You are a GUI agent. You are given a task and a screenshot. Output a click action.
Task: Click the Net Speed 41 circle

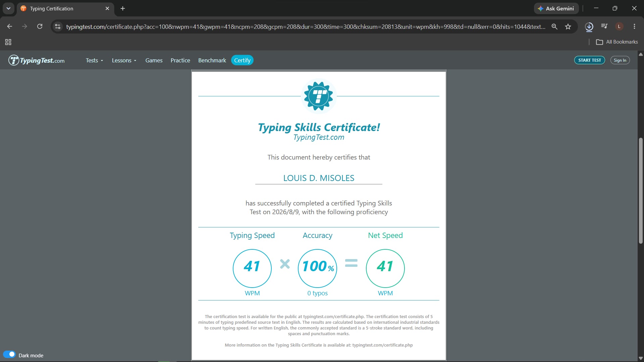(x=385, y=268)
